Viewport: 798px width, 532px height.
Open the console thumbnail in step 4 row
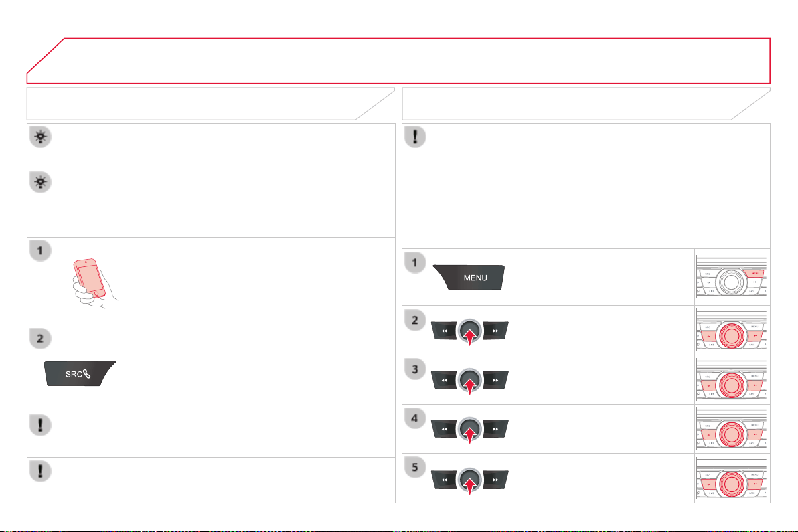[732, 429]
